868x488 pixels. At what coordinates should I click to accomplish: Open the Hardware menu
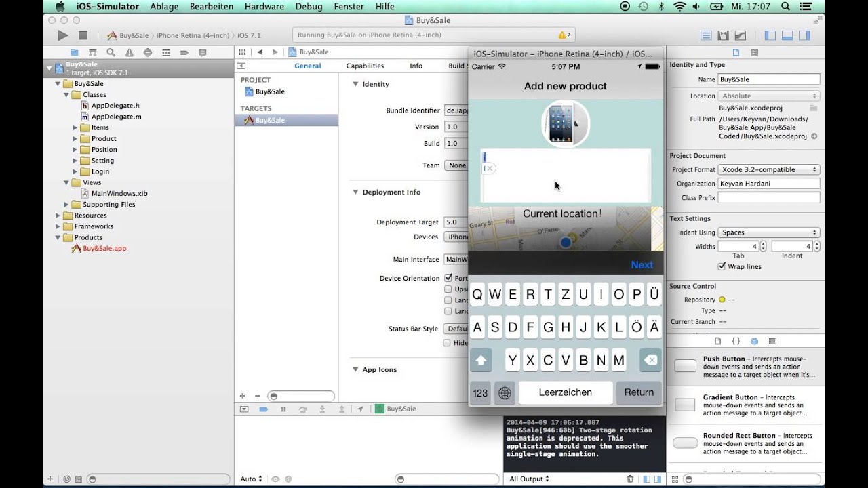pos(264,6)
